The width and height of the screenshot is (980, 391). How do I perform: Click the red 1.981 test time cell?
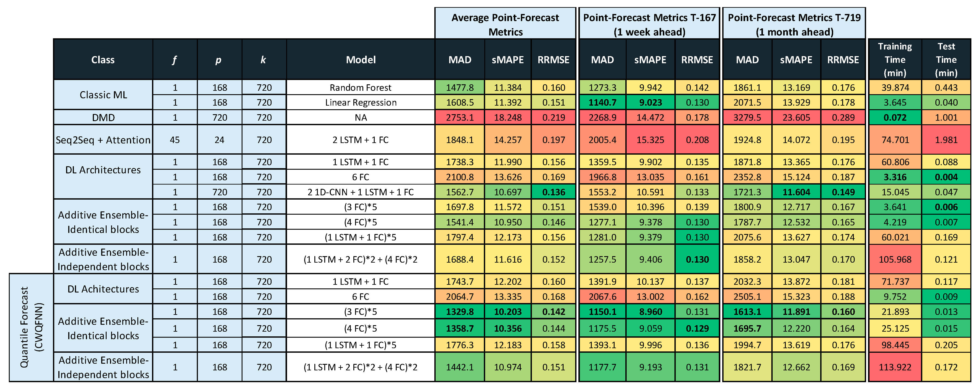tap(946, 140)
